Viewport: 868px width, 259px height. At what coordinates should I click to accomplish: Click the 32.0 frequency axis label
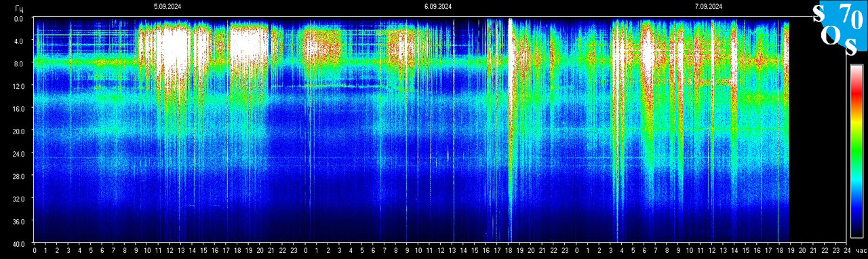(19, 199)
